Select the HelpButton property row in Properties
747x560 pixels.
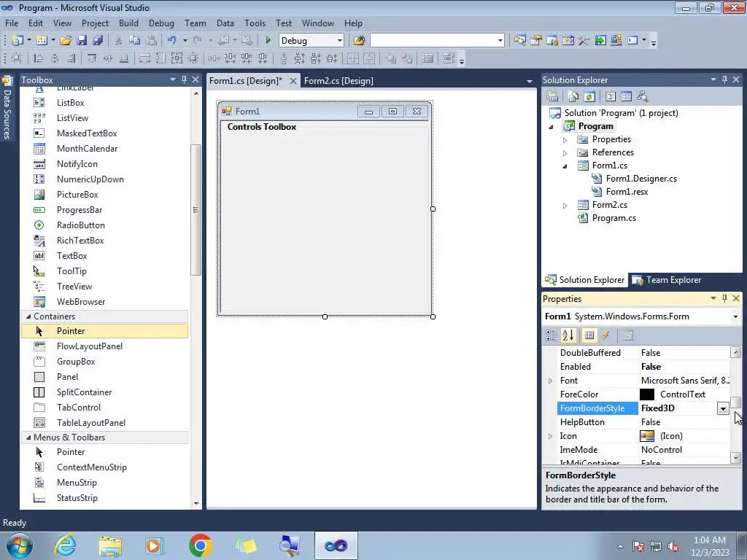click(643, 422)
